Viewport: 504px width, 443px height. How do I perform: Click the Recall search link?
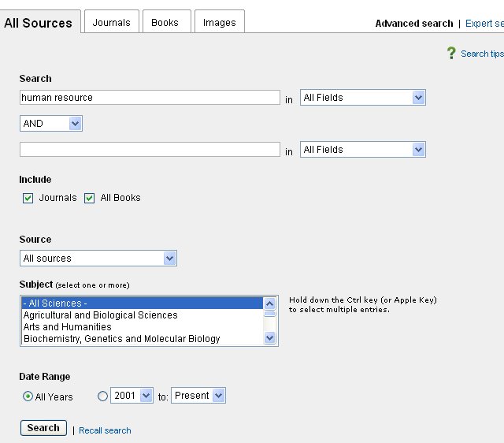coord(105,430)
